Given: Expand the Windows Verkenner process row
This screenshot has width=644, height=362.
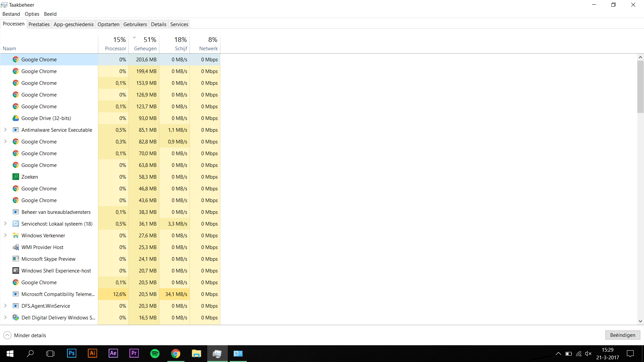Looking at the screenshot, I should point(5,235).
